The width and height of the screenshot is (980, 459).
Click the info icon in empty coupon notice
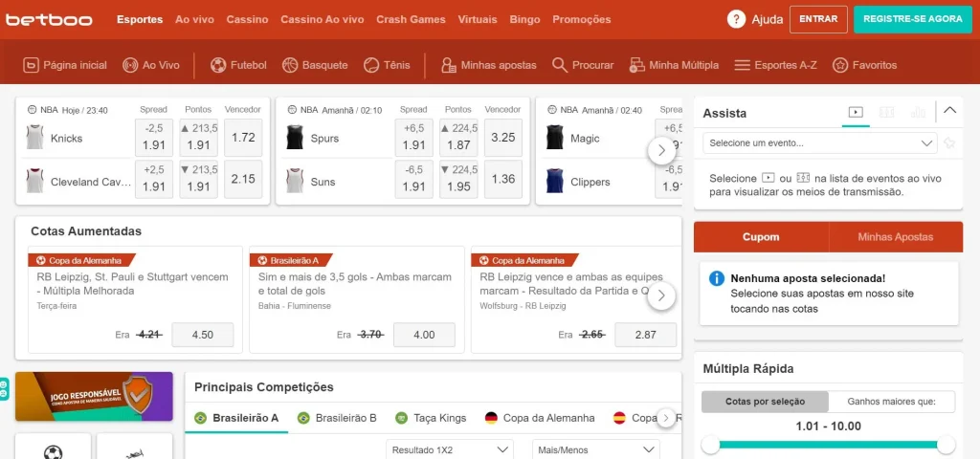click(x=717, y=278)
